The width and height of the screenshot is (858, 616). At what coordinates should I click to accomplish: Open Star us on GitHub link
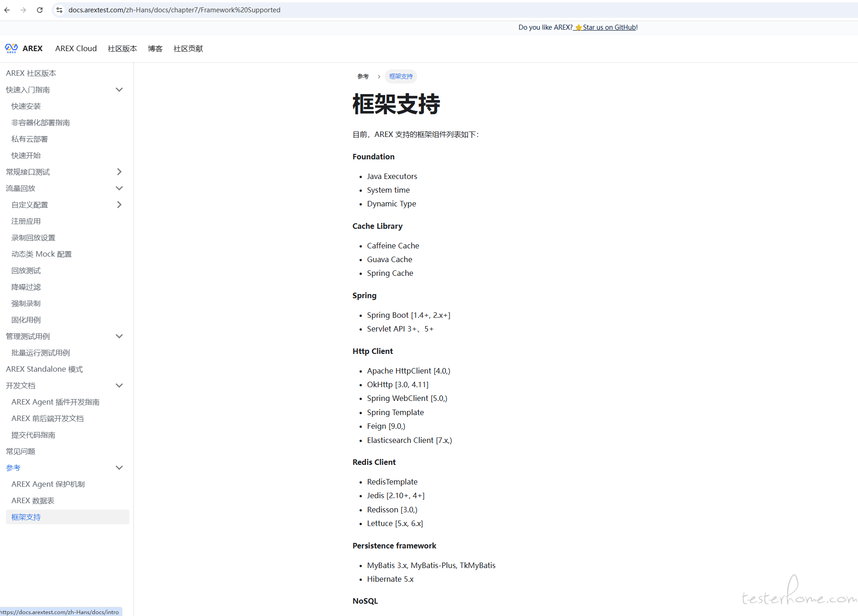(x=605, y=27)
